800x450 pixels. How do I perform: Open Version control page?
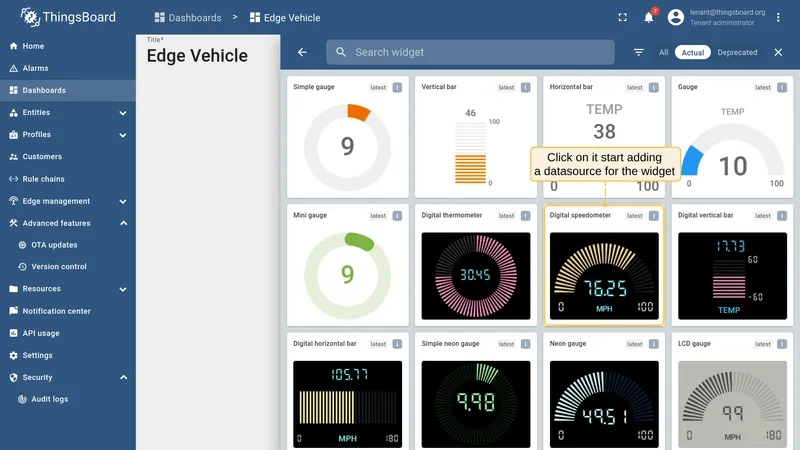click(68, 266)
